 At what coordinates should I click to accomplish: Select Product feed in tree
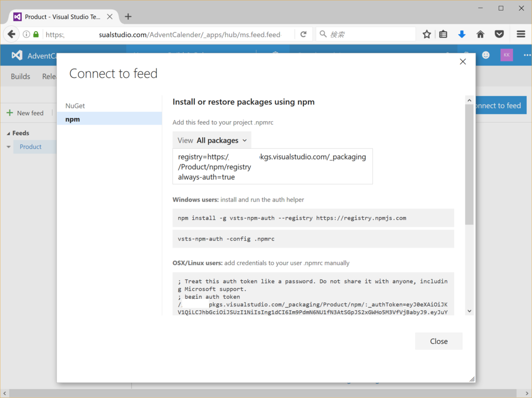point(31,147)
